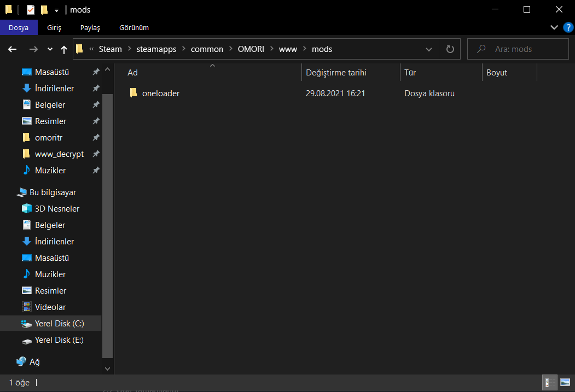
Task: Switch to the Giriş ribbon tab
Action: click(54, 28)
